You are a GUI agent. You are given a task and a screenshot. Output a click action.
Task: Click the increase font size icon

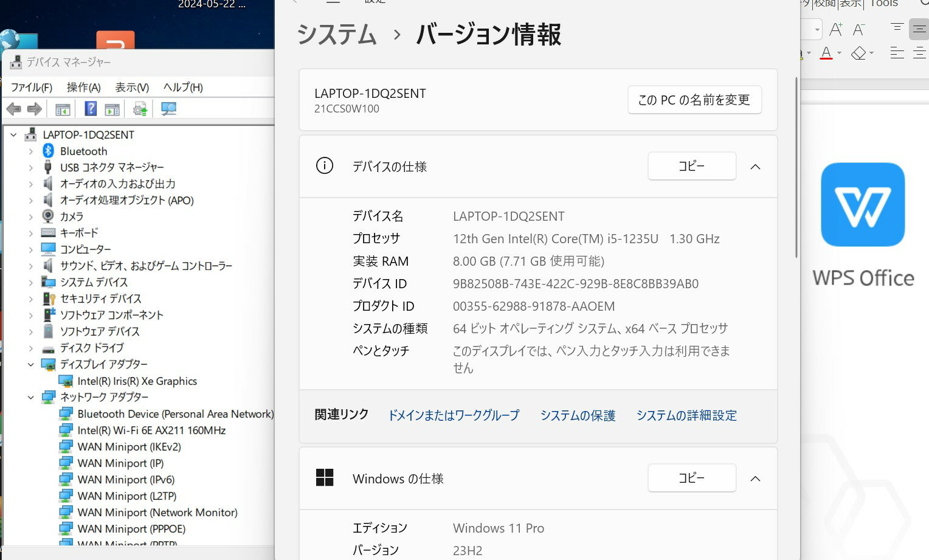click(x=836, y=29)
